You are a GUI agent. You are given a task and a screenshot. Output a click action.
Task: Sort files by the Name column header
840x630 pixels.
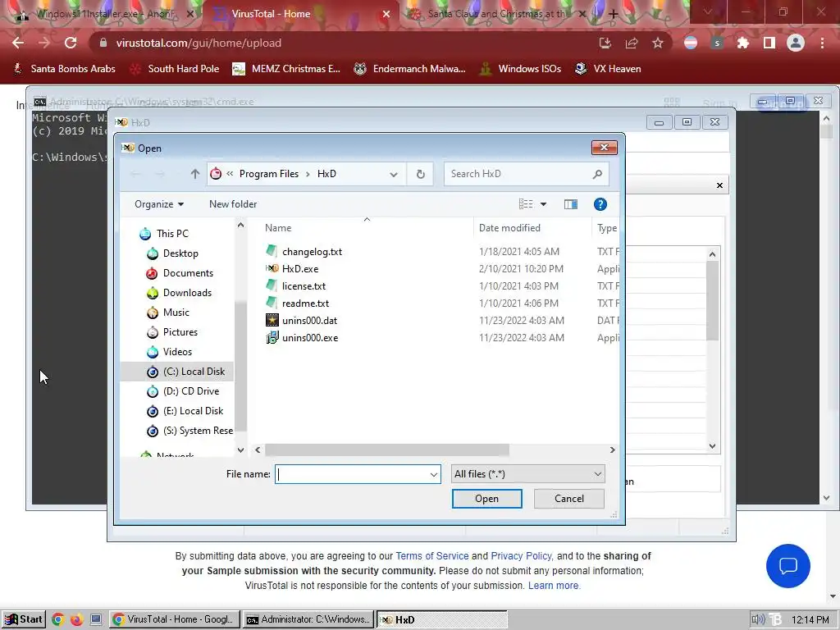(278, 228)
